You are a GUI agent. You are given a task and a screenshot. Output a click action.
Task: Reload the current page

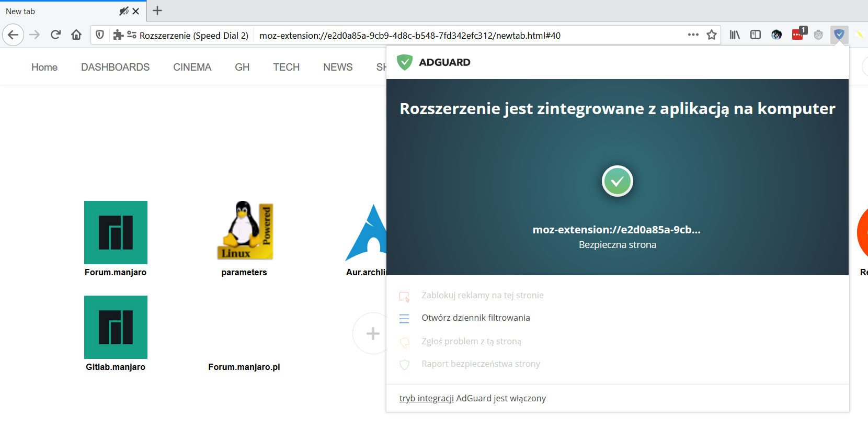[x=55, y=35]
